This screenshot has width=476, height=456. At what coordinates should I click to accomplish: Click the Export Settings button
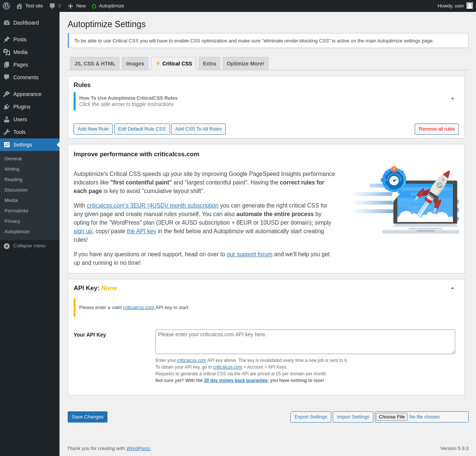pyautogui.click(x=311, y=417)
